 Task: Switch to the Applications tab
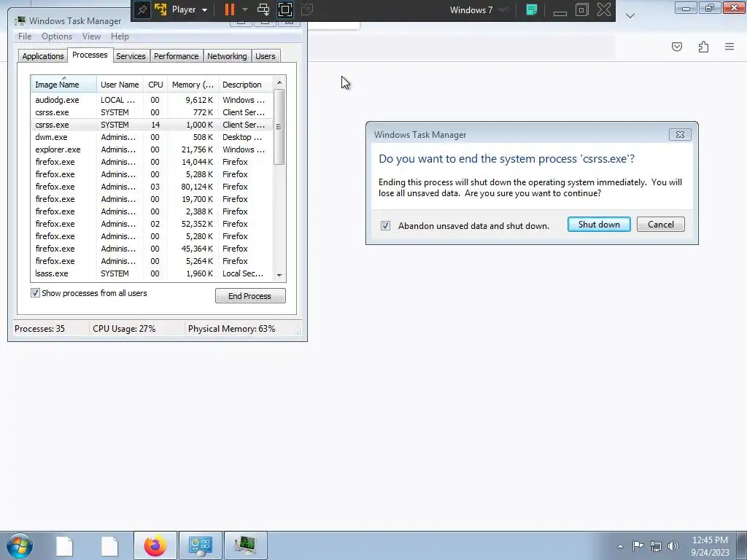point(43,56)
